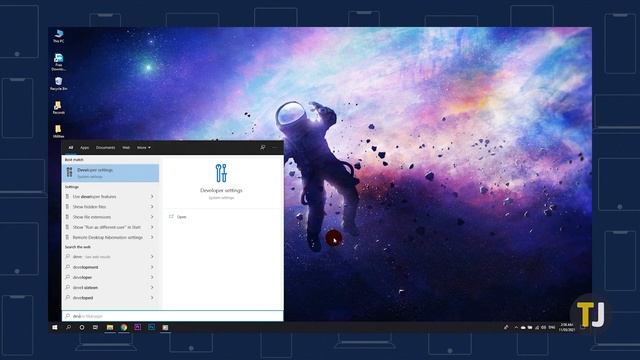The image size is (640, 360).
Task: Click the OneDrive cloud tray icon
Action: [x=523, y=327]
